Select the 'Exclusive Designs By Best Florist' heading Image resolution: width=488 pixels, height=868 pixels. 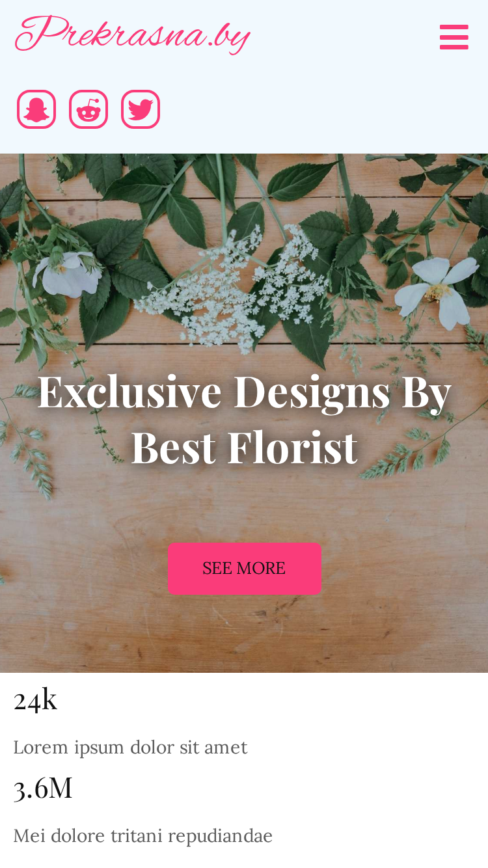click(244, 418)
